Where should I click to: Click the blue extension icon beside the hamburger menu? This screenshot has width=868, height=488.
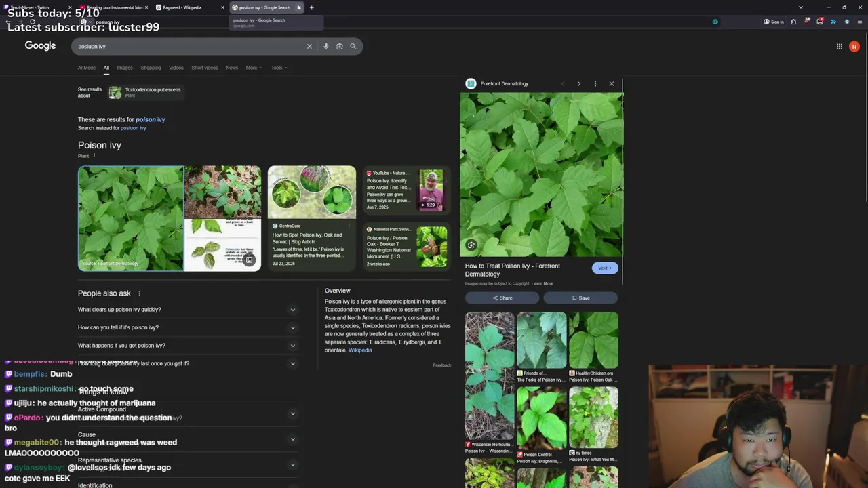[x=846, y=22]
